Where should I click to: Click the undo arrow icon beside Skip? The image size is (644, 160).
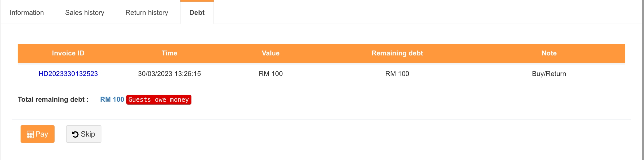[75, 134]
